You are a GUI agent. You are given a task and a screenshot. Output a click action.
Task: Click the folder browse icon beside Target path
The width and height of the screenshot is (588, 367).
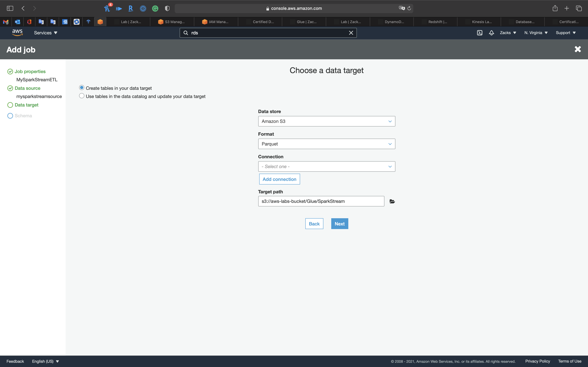[392, 201]
